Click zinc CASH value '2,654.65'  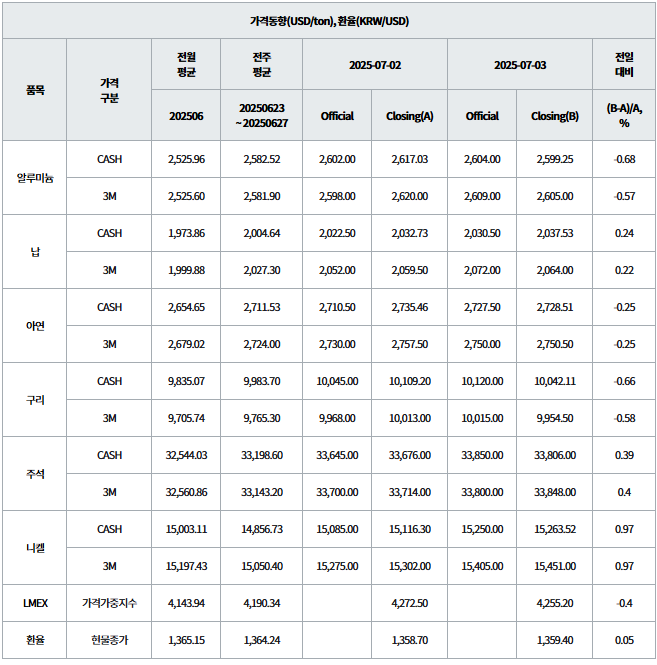point(186,307)
